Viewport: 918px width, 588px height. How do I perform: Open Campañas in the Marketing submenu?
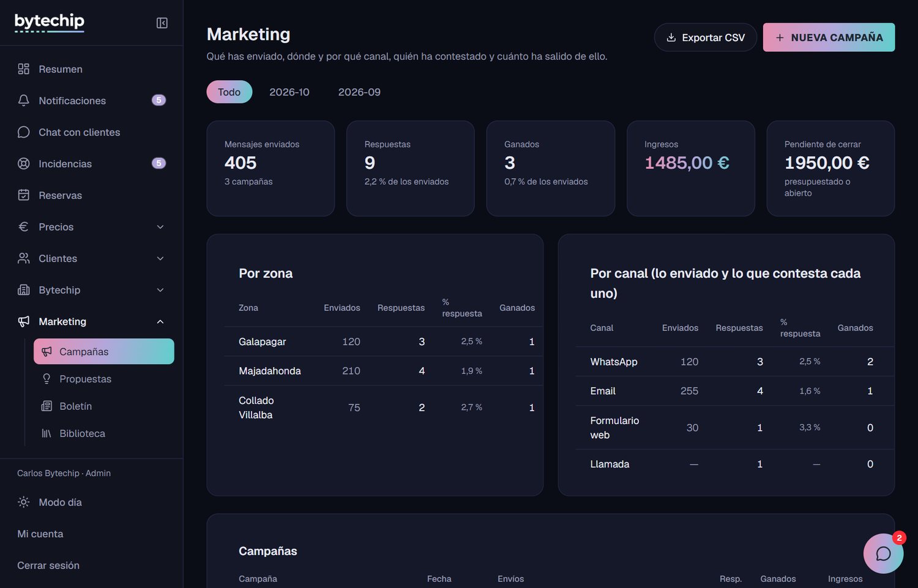(x=104, y=351)
